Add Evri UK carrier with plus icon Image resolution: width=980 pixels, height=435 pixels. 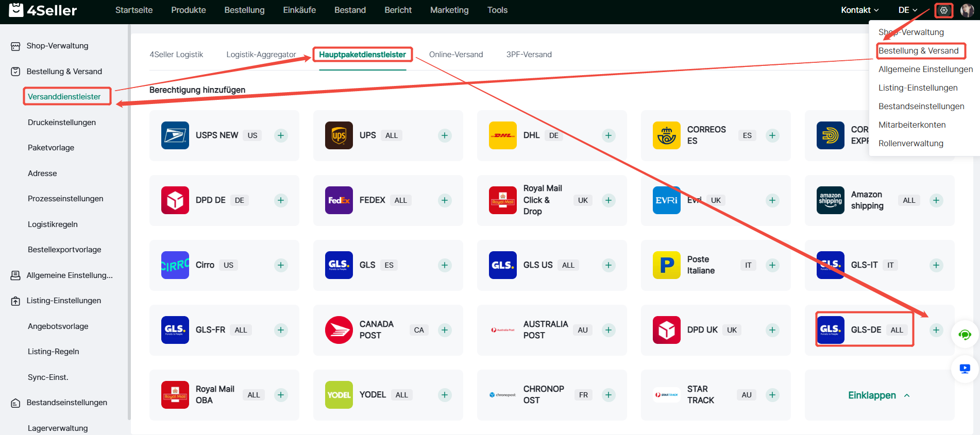point(772,200)
